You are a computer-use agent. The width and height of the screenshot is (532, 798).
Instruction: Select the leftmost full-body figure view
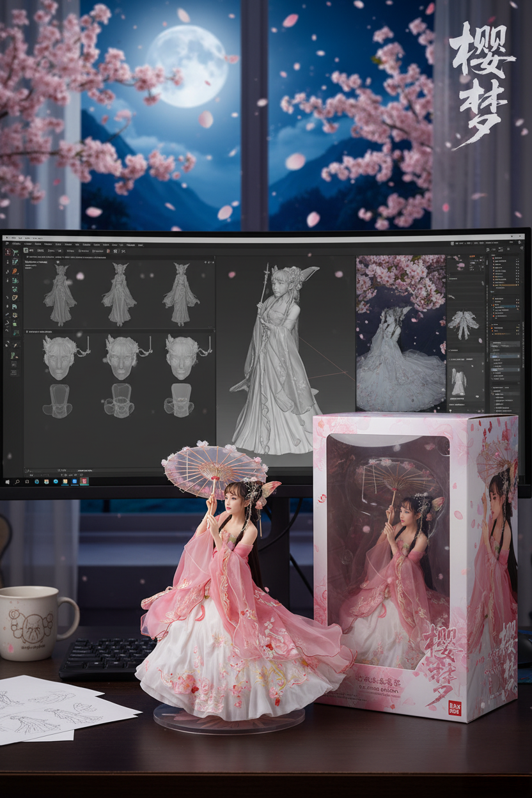[59, 295]
